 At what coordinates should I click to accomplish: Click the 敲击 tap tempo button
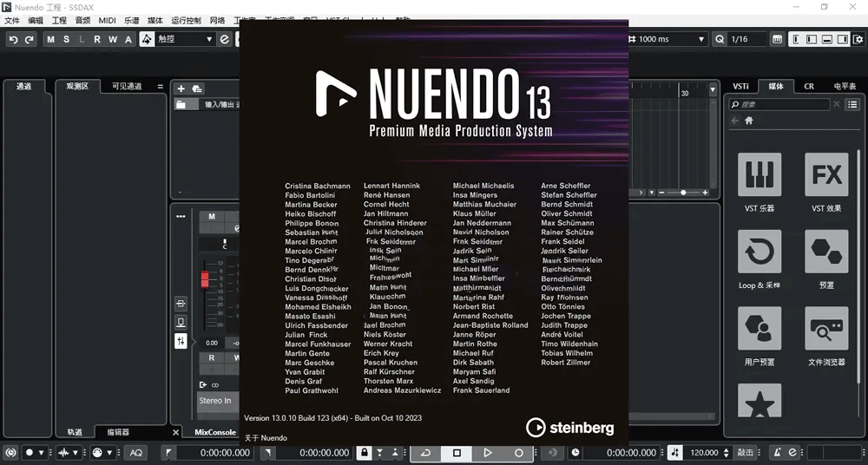pyautogui.click(x=746, y=452)
